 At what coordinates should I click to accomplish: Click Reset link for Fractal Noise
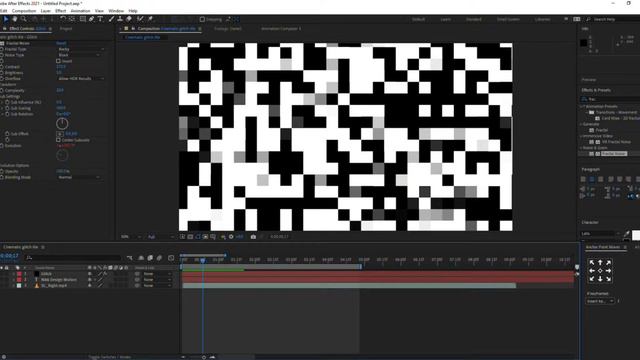click(61, 43)
